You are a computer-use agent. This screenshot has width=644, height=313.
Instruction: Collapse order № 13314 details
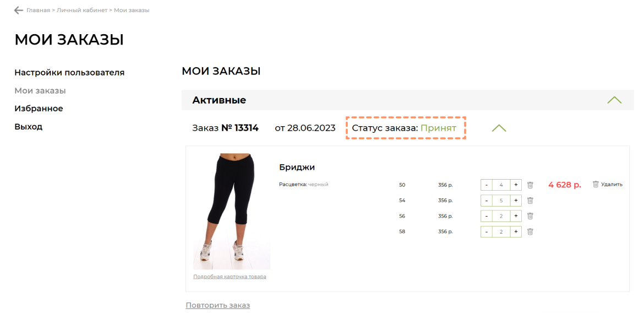tap(499, 128)
